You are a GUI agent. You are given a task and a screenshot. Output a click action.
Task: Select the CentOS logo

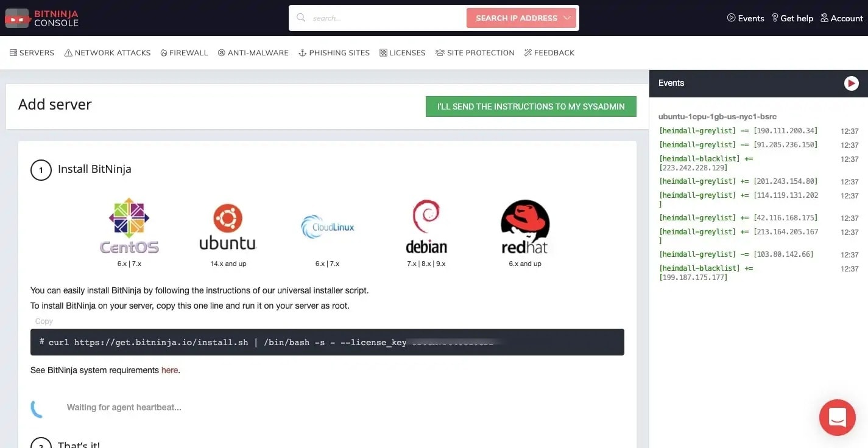[x=129, y=226]
